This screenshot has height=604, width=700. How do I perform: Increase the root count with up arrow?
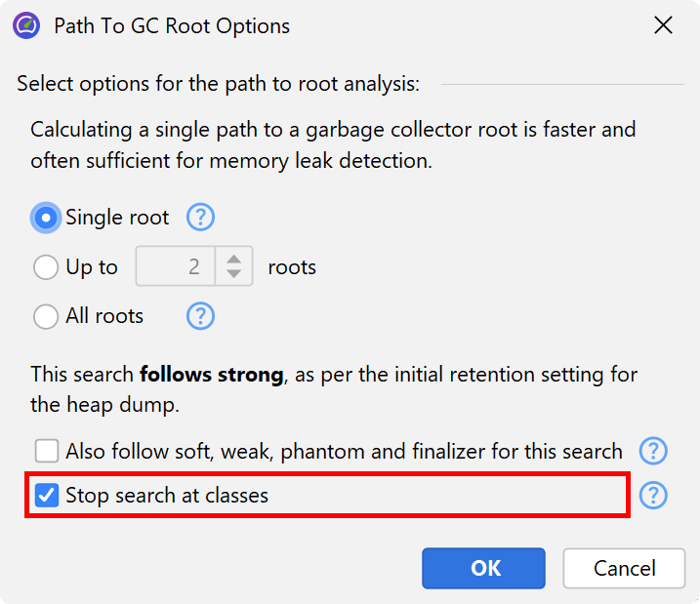(233, 259)
